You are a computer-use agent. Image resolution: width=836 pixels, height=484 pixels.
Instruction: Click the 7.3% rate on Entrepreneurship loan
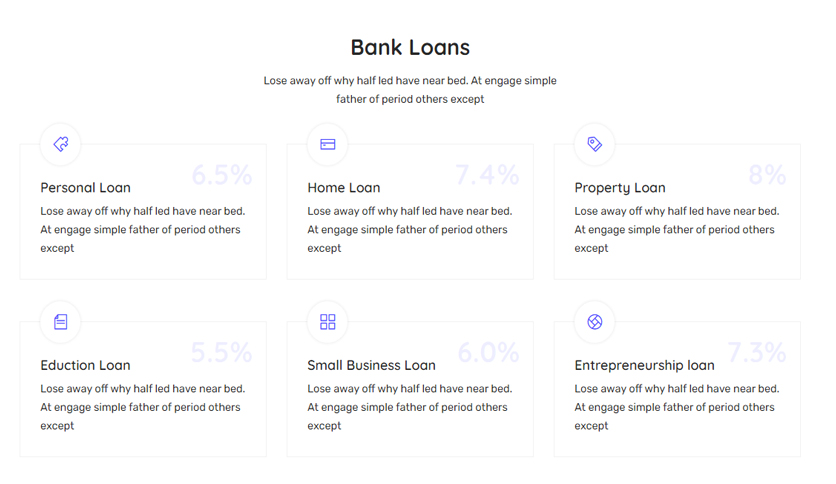(x=757, y=352)
